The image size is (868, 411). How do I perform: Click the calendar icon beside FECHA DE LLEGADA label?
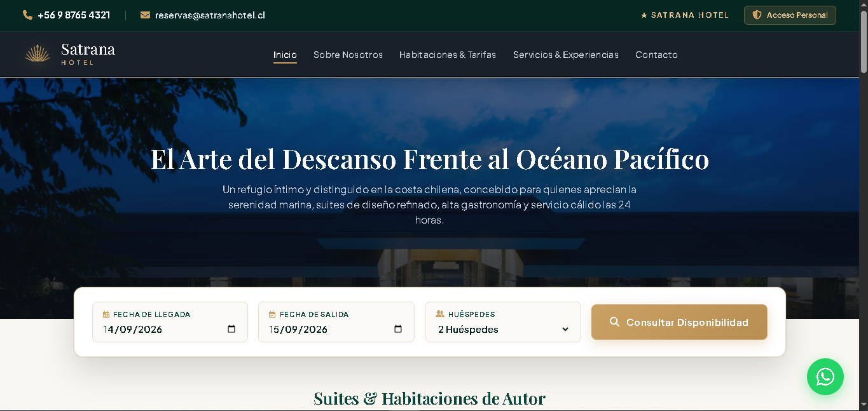point(106,314)
